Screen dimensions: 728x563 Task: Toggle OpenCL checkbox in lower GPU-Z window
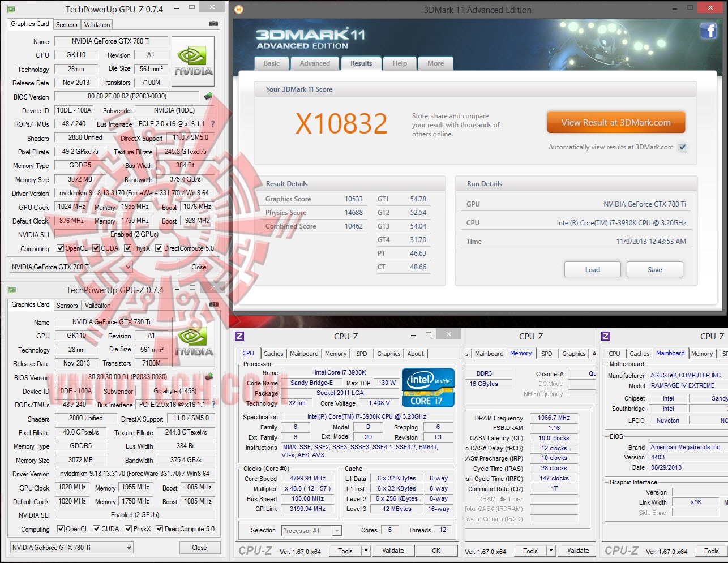point(61,529)
